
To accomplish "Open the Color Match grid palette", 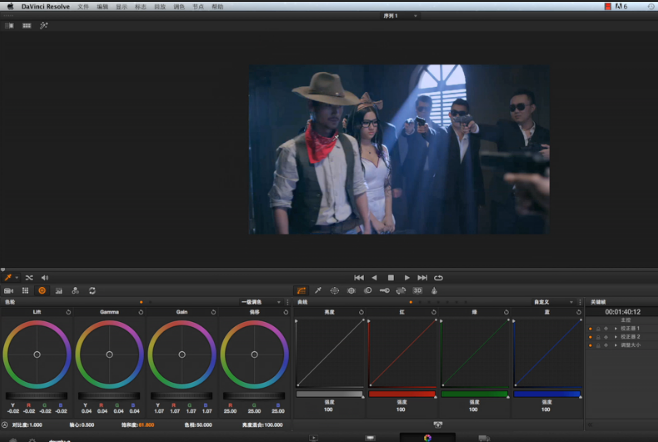I will 25,290.
